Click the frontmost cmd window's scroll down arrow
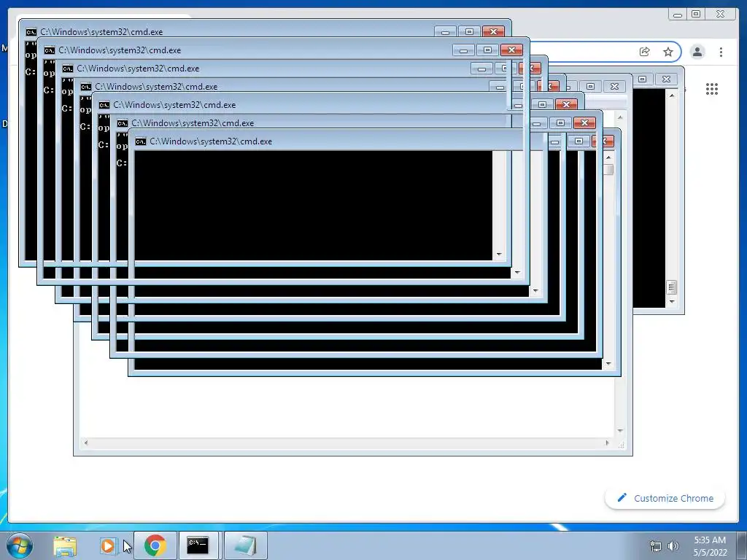 pos(608,364)
